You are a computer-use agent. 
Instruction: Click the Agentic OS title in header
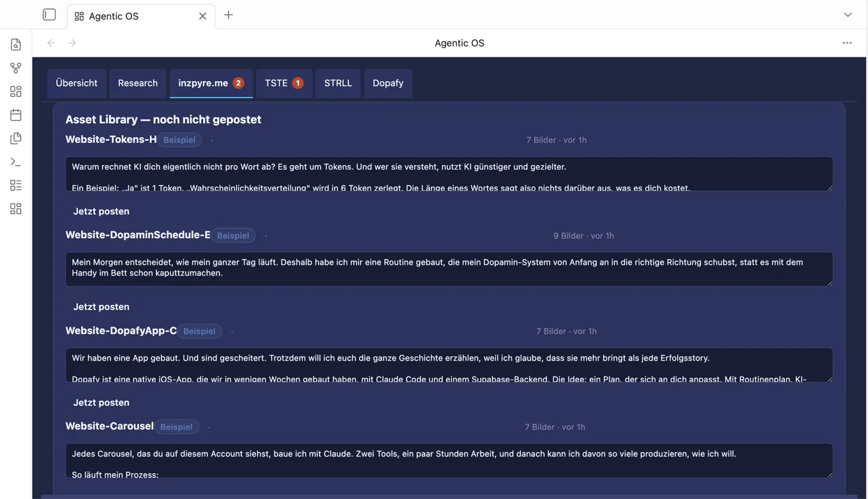pos(460,43)
